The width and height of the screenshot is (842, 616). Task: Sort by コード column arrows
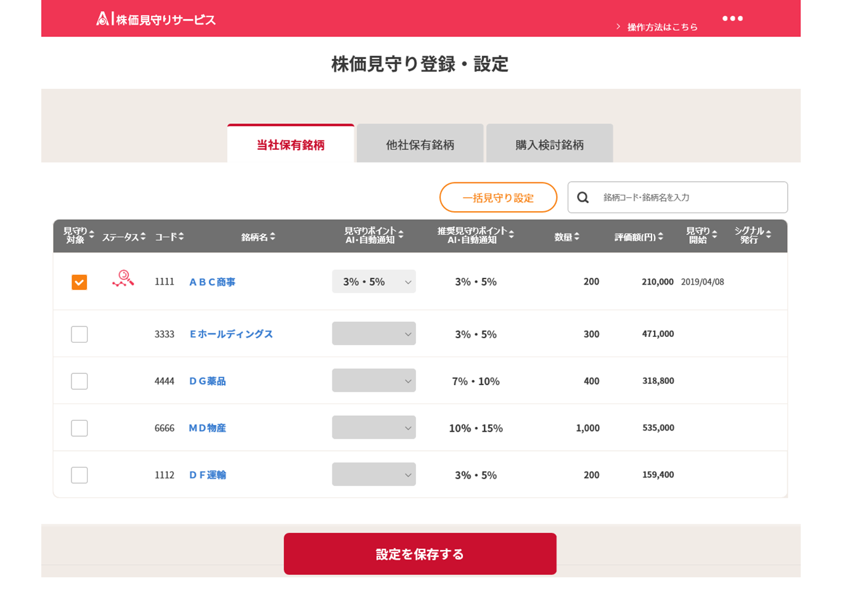click(x=181, y=237)
